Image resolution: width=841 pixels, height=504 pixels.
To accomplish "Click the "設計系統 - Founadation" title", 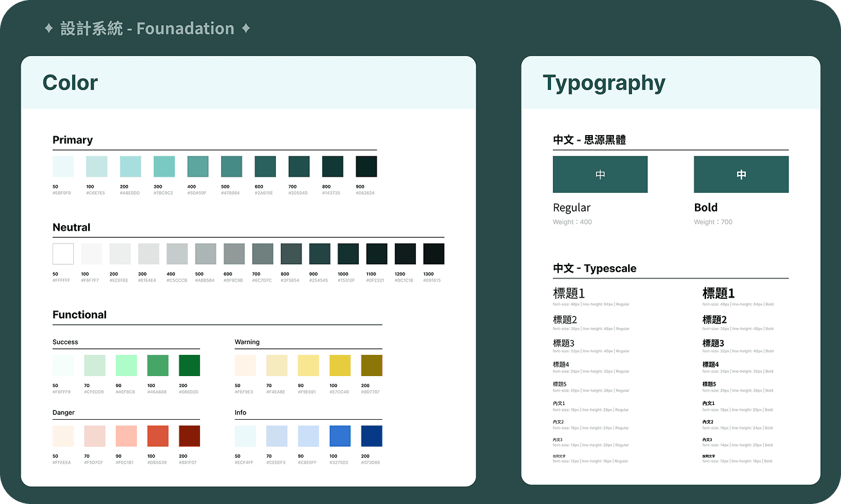I will [x=147, y=28].
